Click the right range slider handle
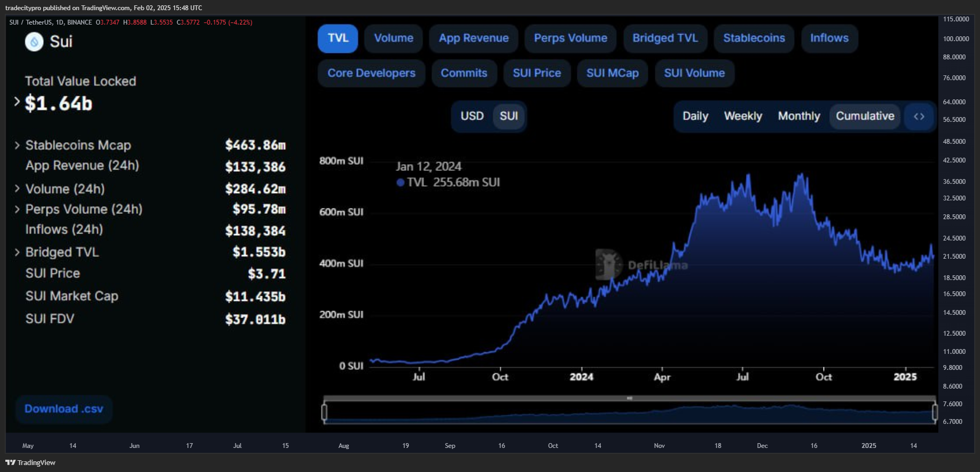 pyautogui.click(x=935, y=412)
